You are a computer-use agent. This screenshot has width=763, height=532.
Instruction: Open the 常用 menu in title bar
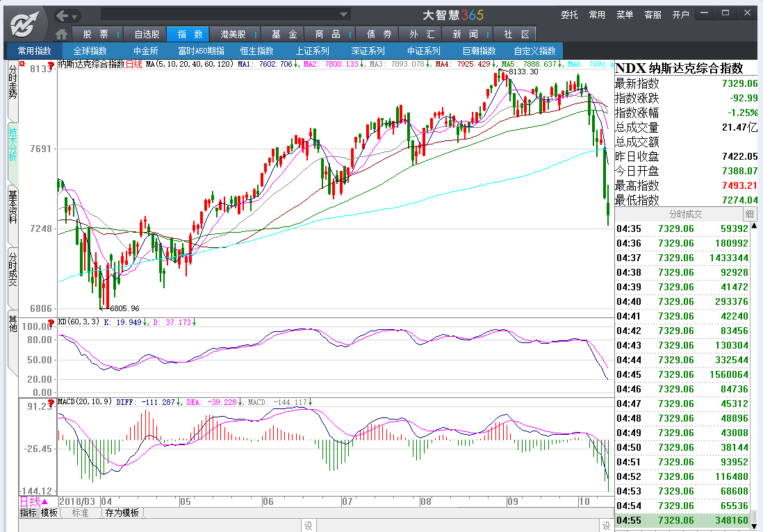tap(597, 15)
